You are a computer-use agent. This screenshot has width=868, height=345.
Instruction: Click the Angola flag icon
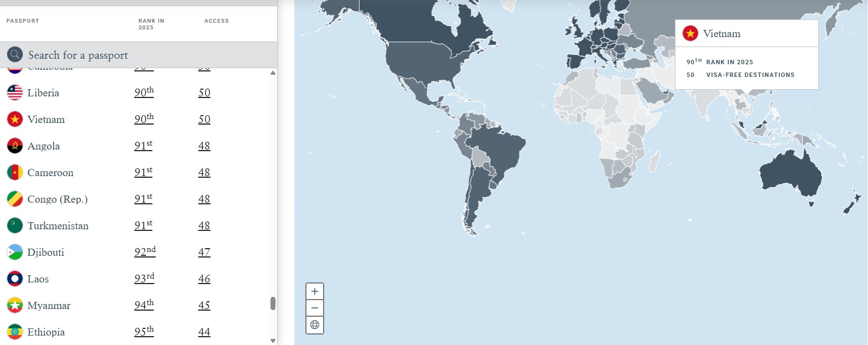(x=15, y=146)
